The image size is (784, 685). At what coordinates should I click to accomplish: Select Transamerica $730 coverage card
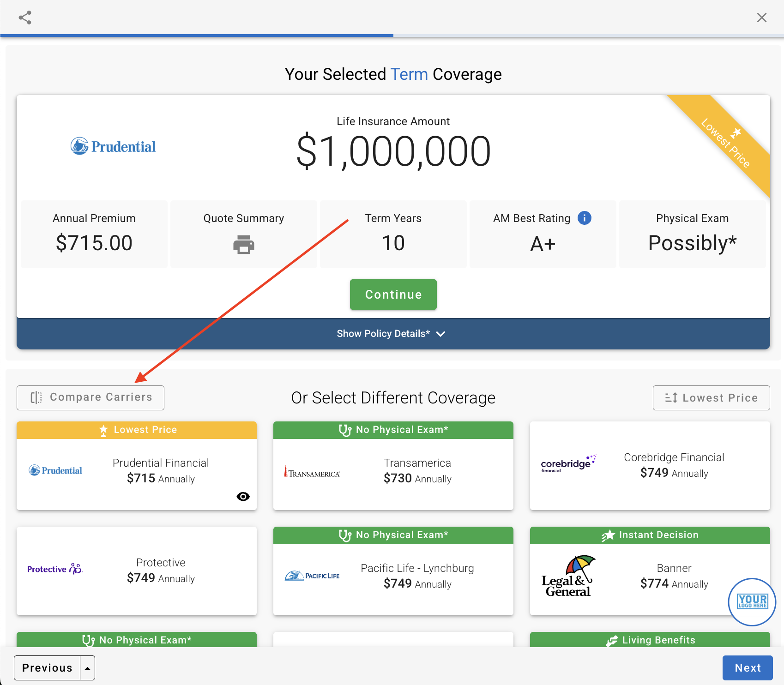[393, 466]
